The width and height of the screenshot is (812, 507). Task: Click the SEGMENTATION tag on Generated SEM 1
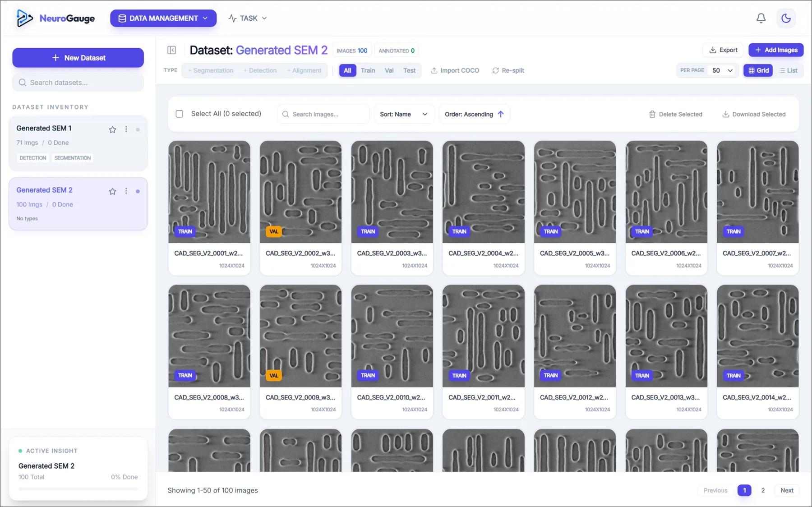pyautogui.click(x=73, y=158)
